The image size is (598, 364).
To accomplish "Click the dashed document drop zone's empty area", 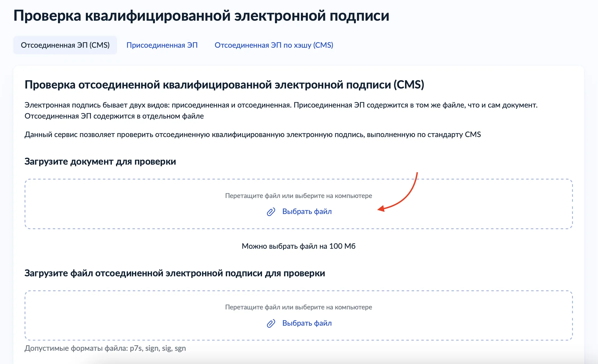I will (x=110, y=204).
